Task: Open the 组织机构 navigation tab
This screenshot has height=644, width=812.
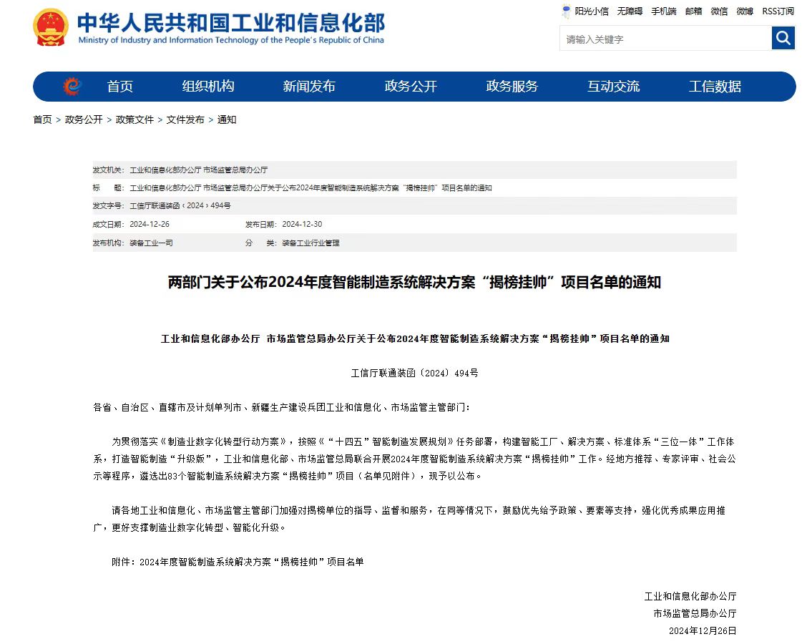Action: 208,87
